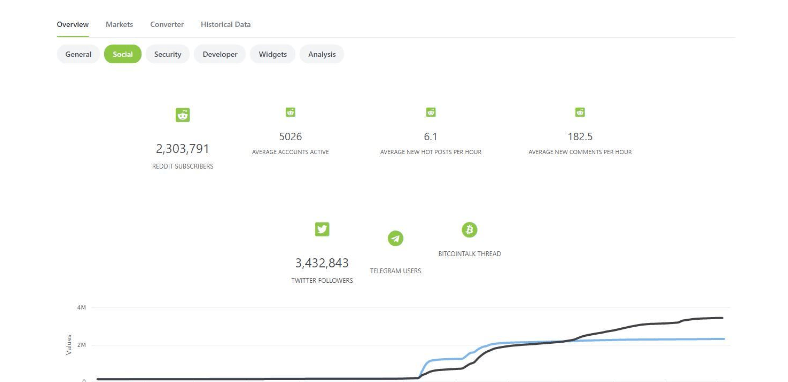Select the Social pill button
788x382 pixels.
tap(123, 54)
